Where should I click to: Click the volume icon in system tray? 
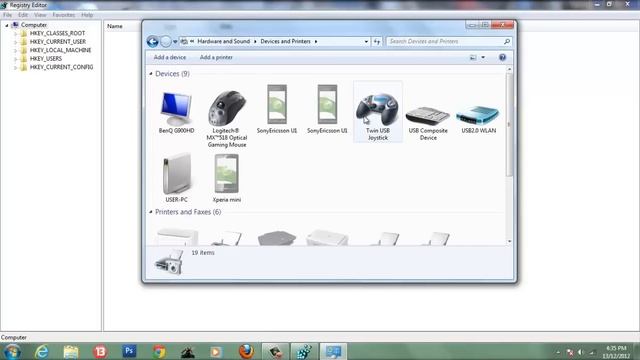[x=580, y=352]
